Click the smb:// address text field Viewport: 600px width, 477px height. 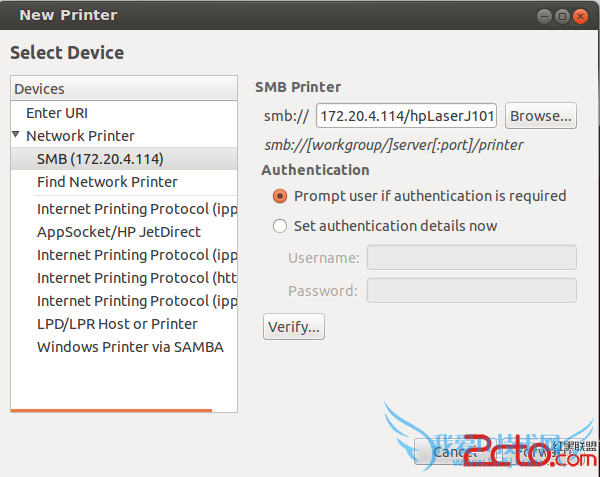407,116
